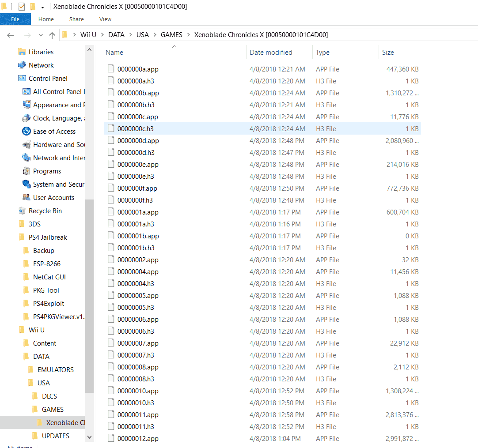Select file 0000000a.app

pos(138,69)
